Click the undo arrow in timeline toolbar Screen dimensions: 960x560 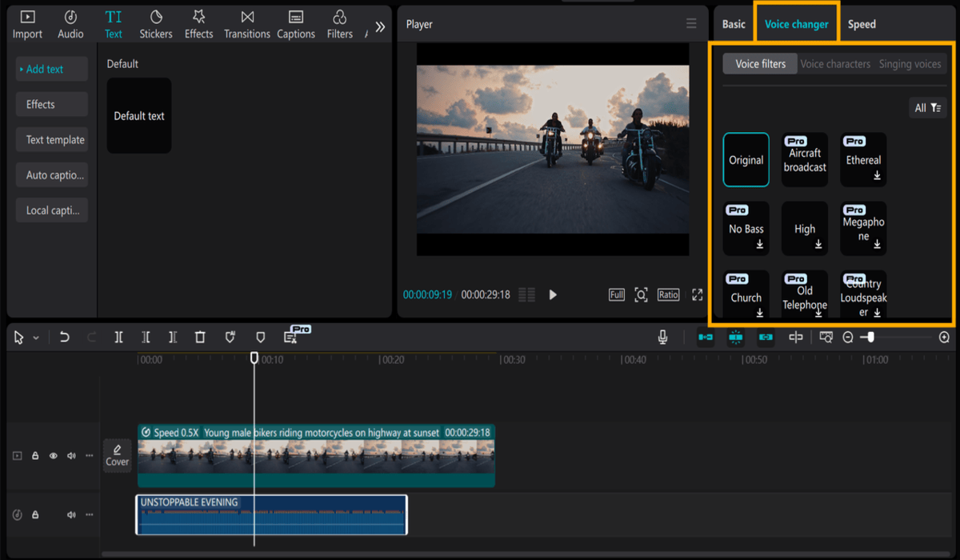(x=65, y=338)
